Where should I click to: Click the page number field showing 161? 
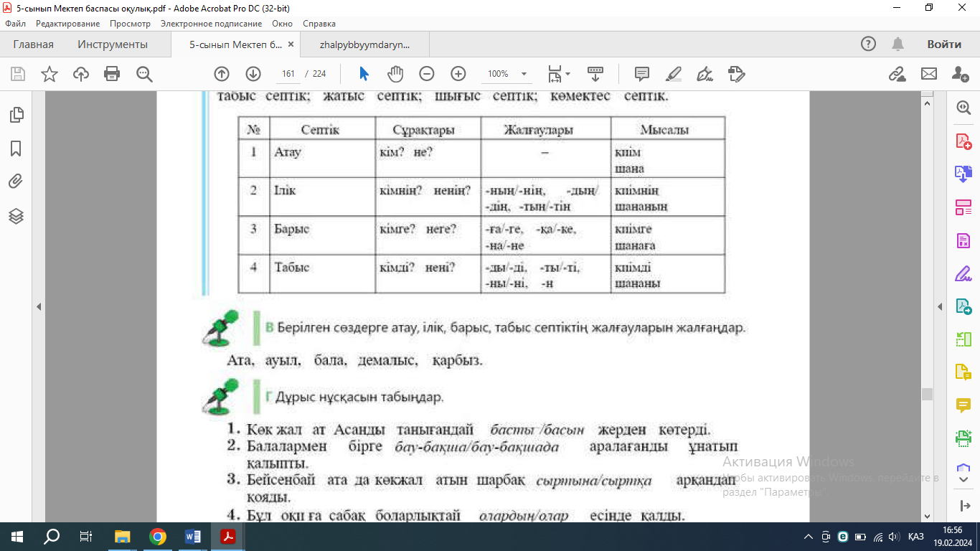tap(288, 74)
